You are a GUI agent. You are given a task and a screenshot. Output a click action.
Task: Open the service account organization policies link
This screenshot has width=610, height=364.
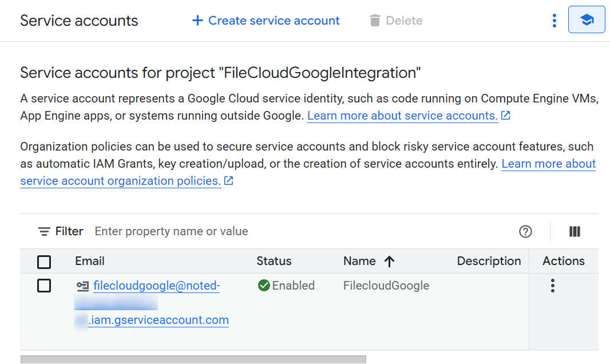tap(120, 181)
